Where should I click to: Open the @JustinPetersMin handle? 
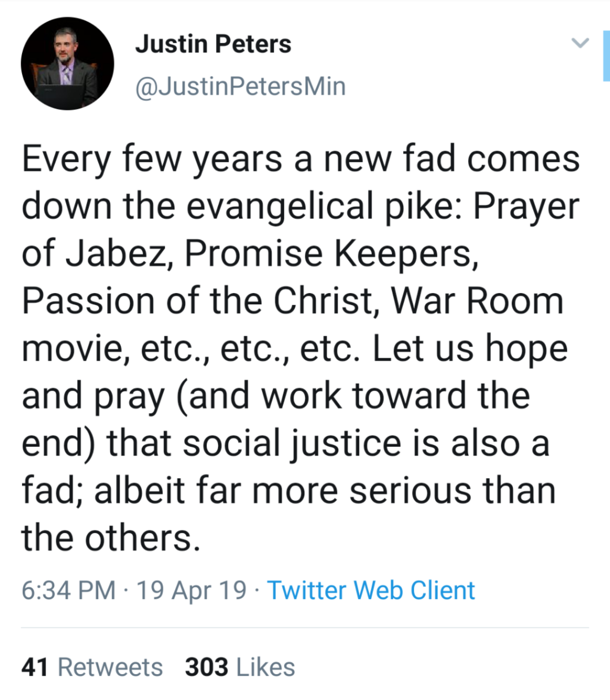pyautogui.click(x=240, y=86)
